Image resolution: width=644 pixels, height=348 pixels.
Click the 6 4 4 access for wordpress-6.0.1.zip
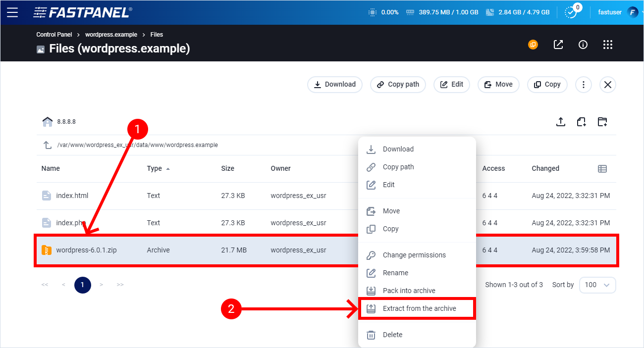(x=489, y=250)
